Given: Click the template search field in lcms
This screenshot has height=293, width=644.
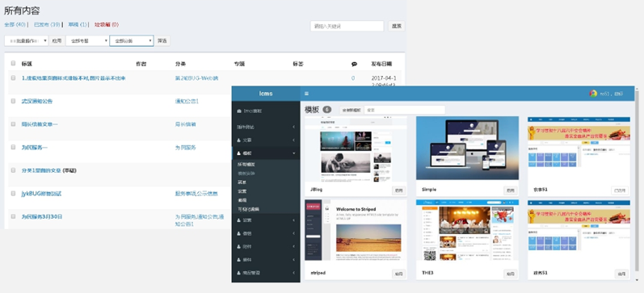Looking at the screenshot, I should pyautogui.click(x=405, y=110).
